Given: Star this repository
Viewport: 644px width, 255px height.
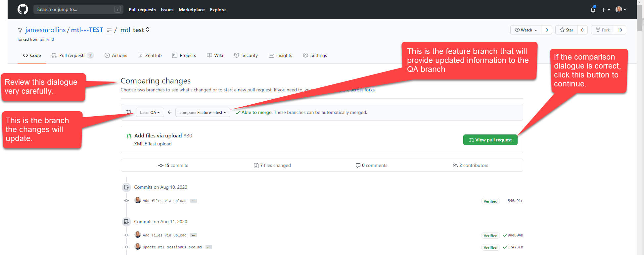Looking at the screenshot, I should (566, 30).
